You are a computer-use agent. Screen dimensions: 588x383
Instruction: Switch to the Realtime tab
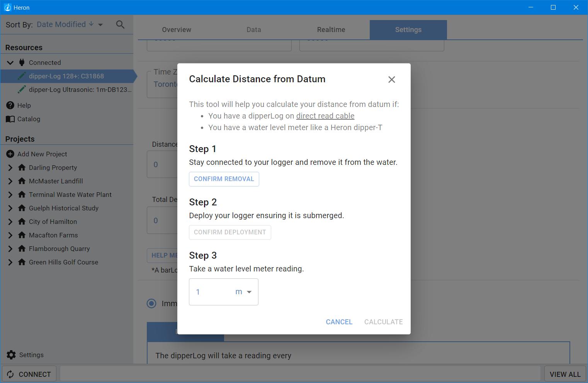(x=331, y=30)
